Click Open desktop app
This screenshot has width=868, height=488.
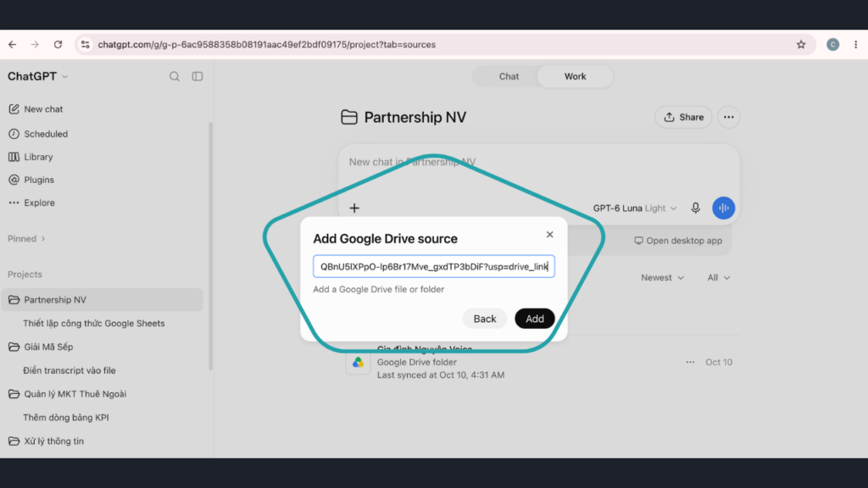coord(678,241)
